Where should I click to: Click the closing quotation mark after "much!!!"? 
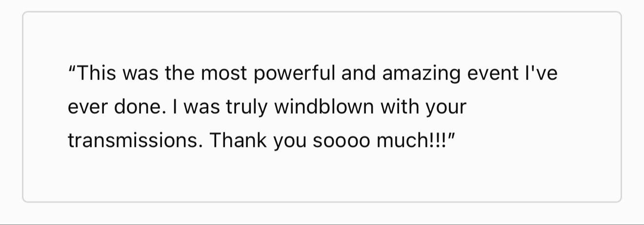[452, 137]
